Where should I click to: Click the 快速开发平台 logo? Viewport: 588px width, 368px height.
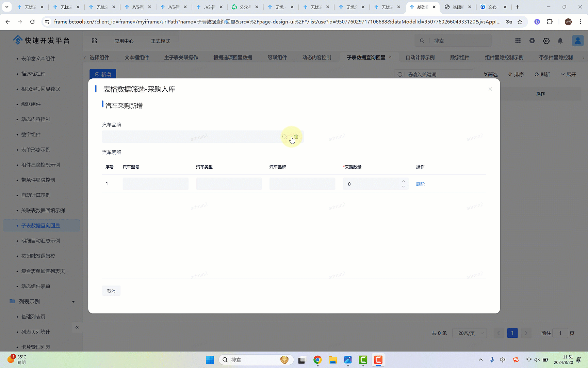click(x=41, y=41)
